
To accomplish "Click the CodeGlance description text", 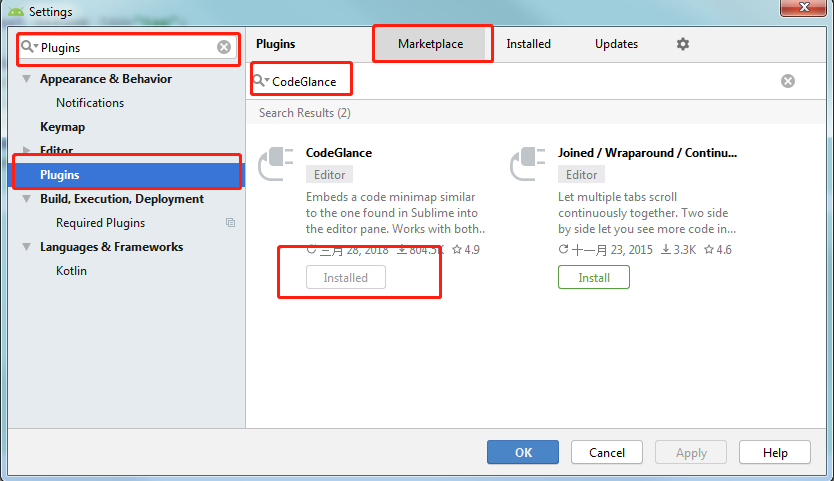I will pos(395,213).
